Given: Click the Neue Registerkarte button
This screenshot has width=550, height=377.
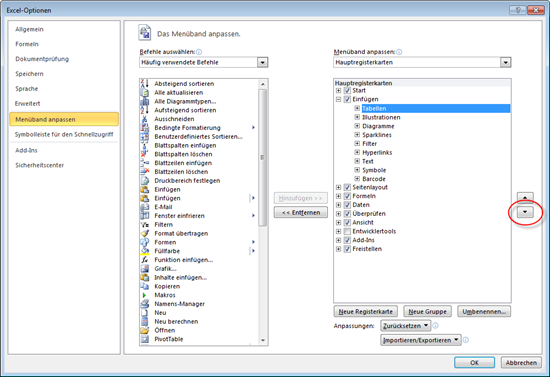Looking at the screenshot, I should click(x=365, y=311).
